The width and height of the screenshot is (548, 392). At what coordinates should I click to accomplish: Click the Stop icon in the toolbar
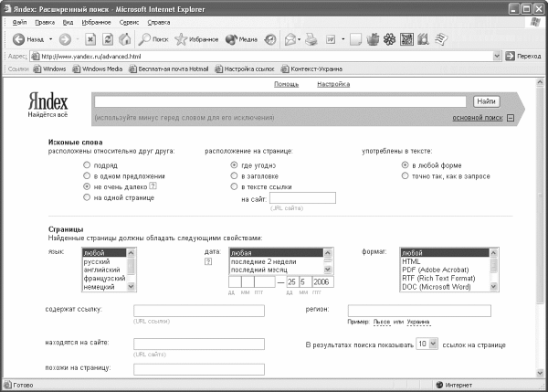90,39
